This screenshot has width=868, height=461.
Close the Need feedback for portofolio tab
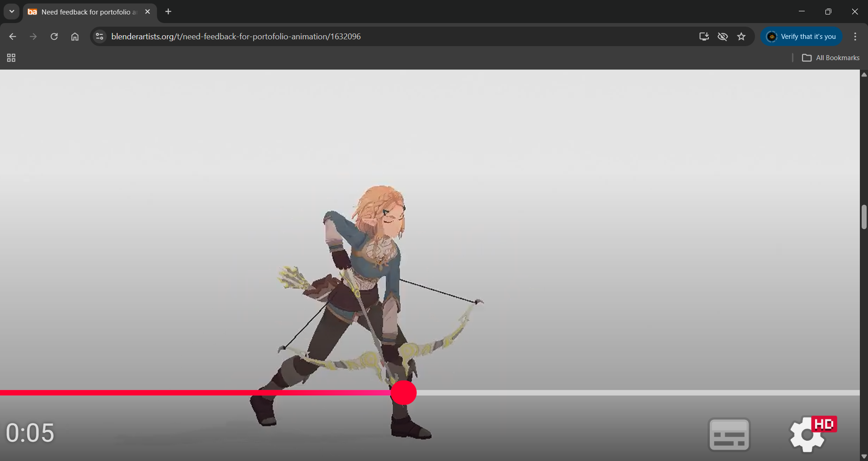coord(147,12)
